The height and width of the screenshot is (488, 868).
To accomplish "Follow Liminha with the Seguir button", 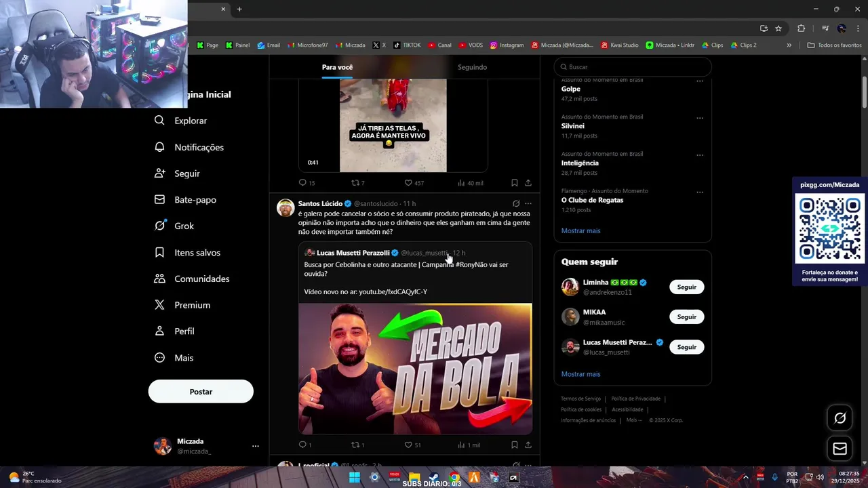I will click(x=686, y=287).
